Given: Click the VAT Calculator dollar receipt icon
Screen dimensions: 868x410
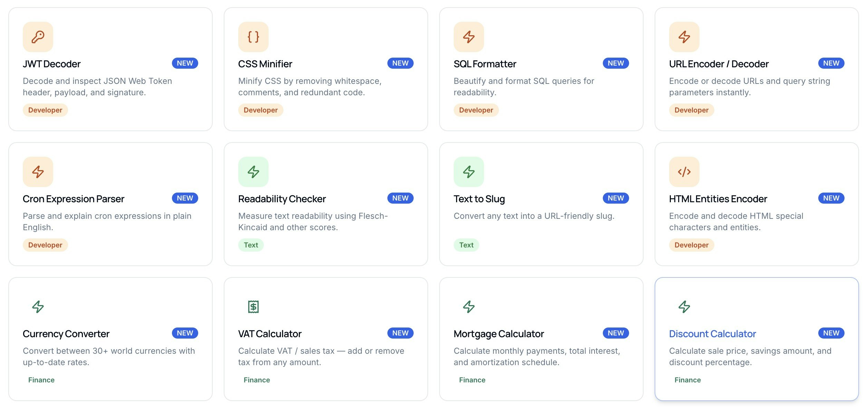Looking at the screenshot, I should (x=253, y=306).
